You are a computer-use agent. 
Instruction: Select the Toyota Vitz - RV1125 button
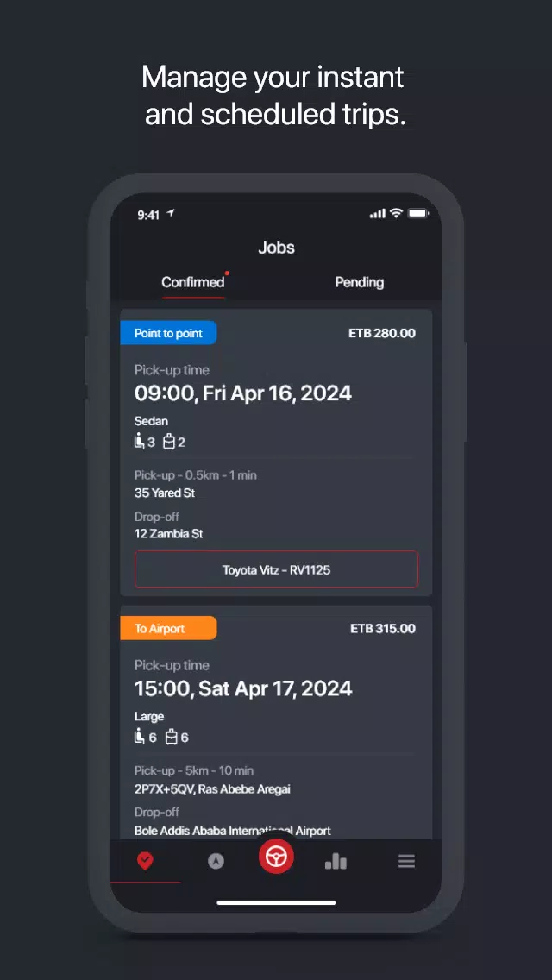click(x=276, y=569)
